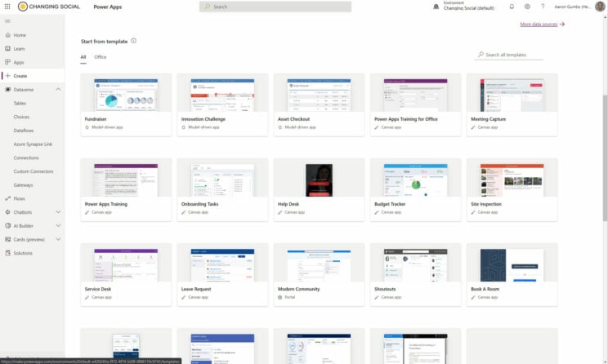Open the Asset Checkout template
Viewport: 608px width, 364px height.
point(319,104)
